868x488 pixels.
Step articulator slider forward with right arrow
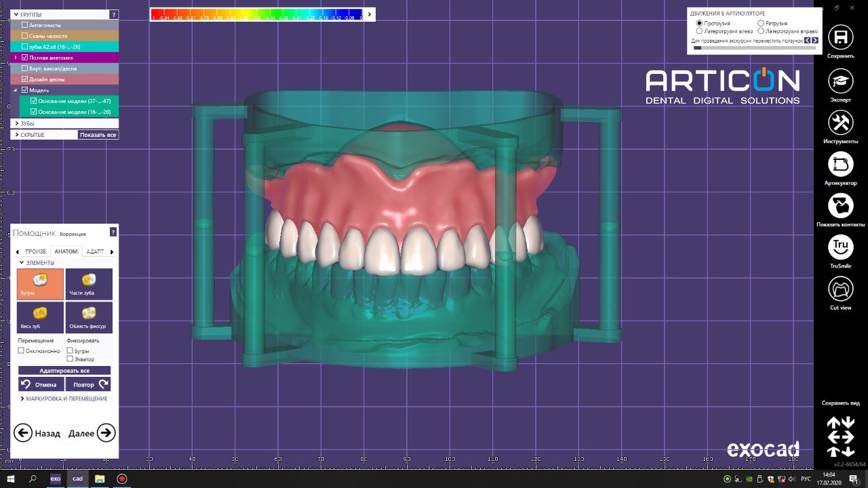pos(815,41)
